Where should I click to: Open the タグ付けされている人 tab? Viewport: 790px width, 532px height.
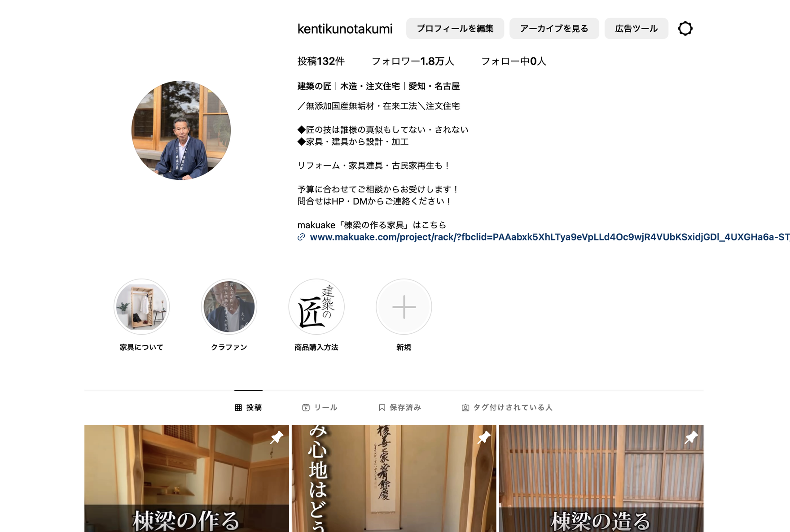click(507, 407)
